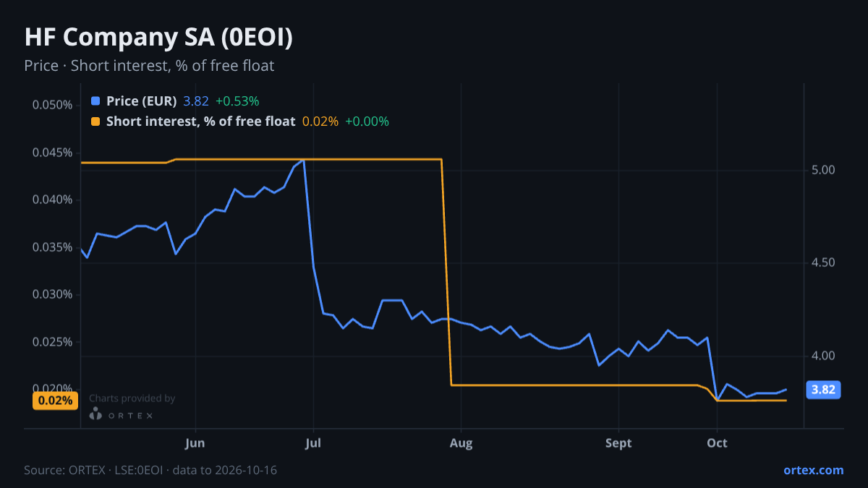Click the 4.00 right axis label
This screenshot has width=868, height=488.
point(824,356)
